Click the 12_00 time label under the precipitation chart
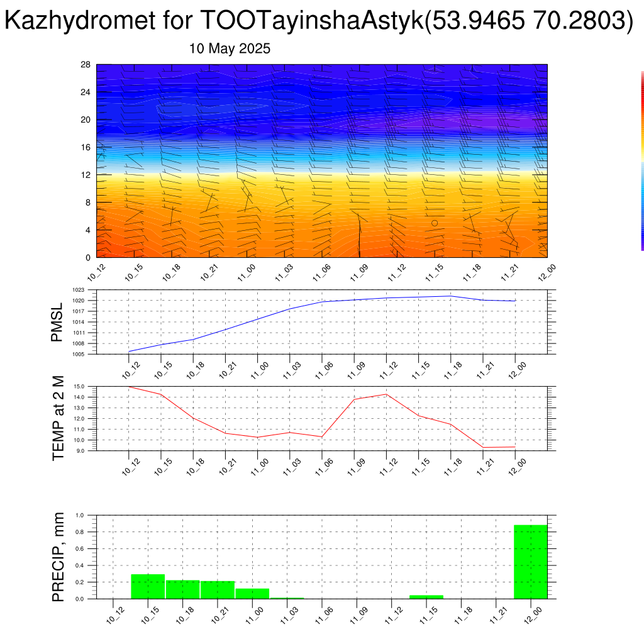 (533, 615)
